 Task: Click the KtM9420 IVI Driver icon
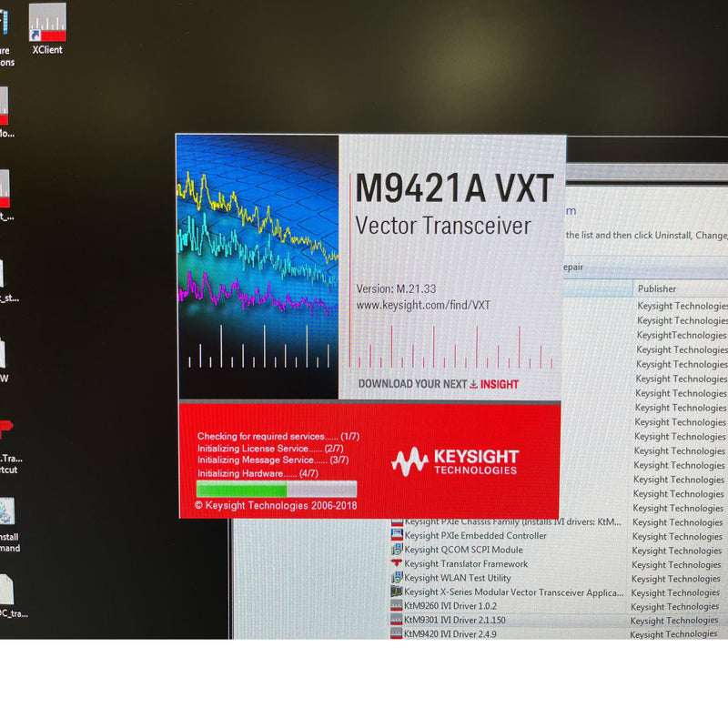coord(395,634)
